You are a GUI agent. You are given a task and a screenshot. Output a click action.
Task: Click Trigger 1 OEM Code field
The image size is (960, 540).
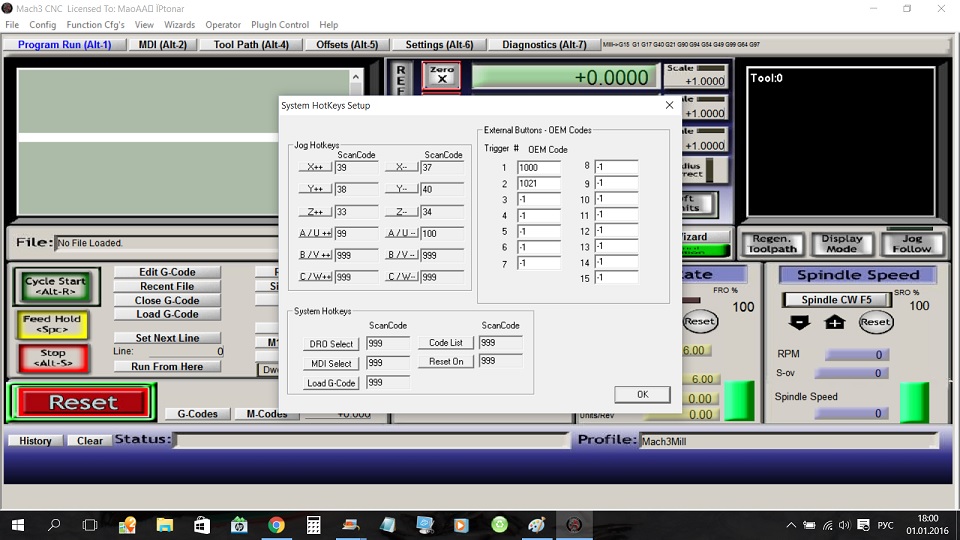click(539, 168)
